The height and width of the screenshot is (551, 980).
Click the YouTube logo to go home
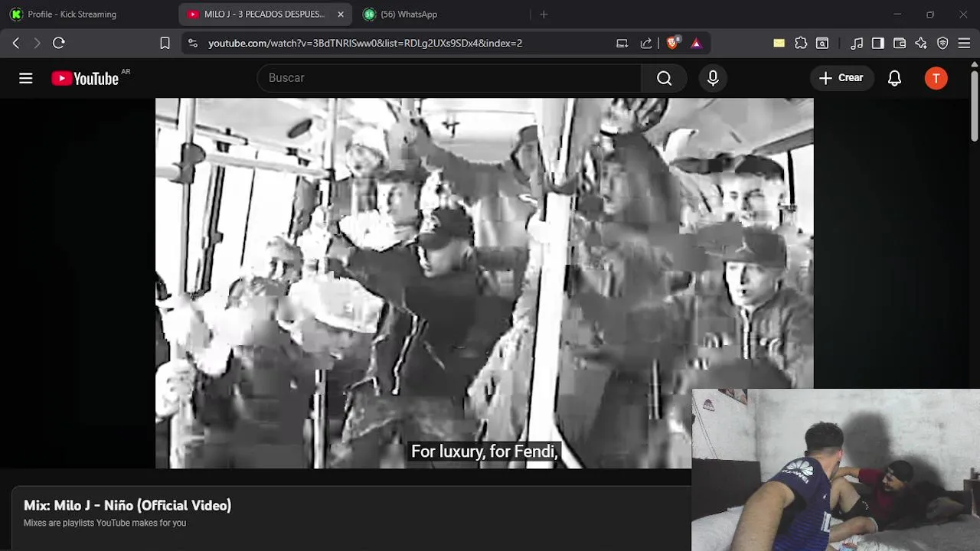85,78
